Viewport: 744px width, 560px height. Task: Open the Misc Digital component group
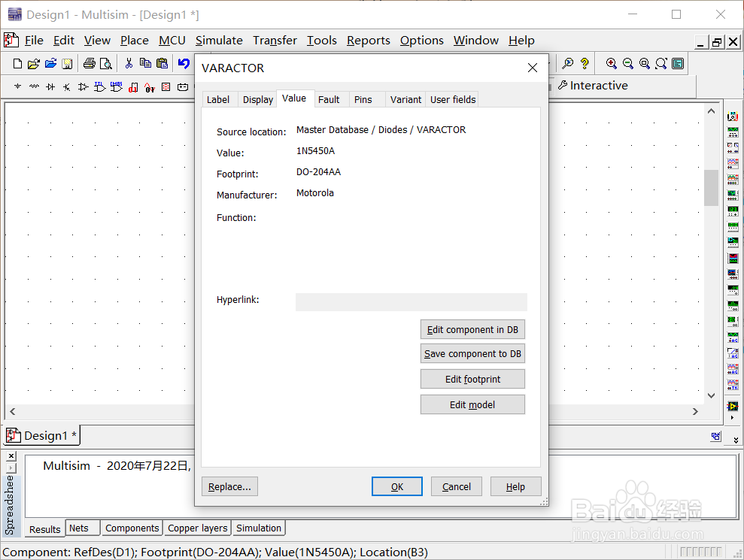coord(133,87)
